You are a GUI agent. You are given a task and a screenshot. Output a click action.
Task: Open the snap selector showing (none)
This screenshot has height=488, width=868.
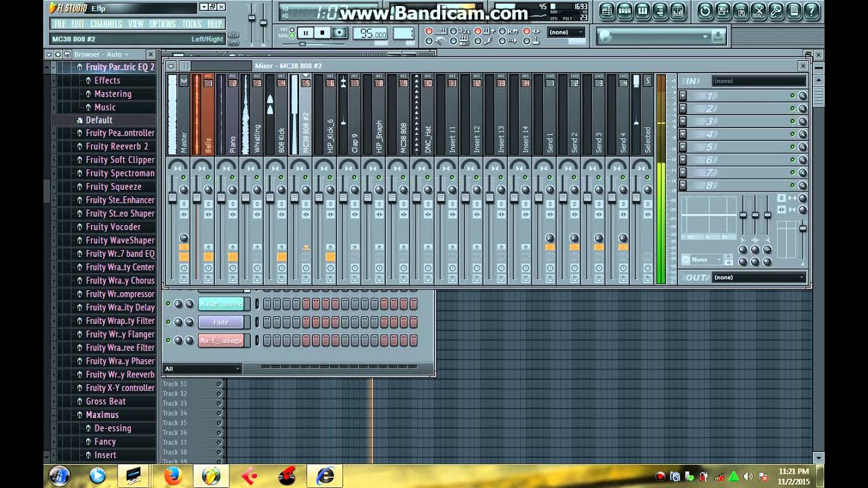point(566,32)
